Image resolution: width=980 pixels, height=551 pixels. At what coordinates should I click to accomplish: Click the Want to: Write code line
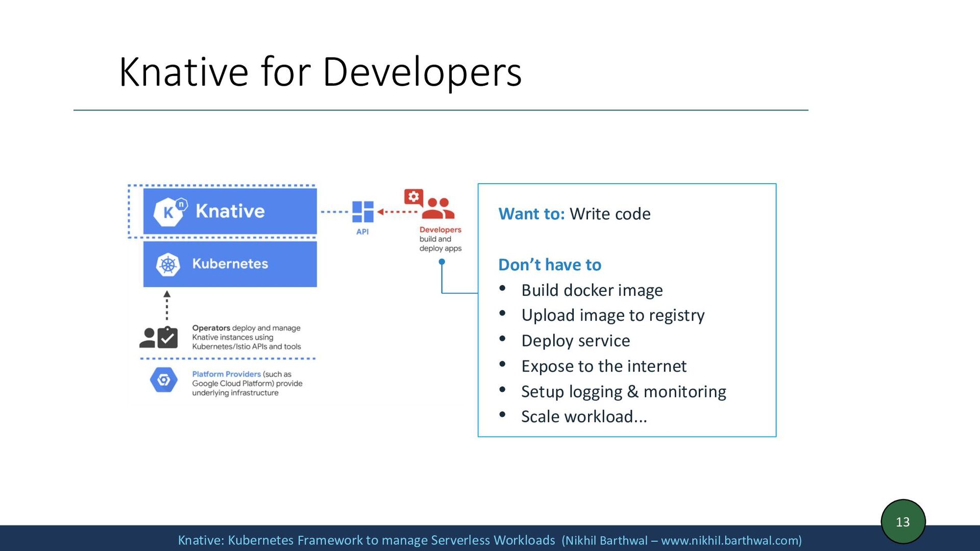(x=574, y=214)
